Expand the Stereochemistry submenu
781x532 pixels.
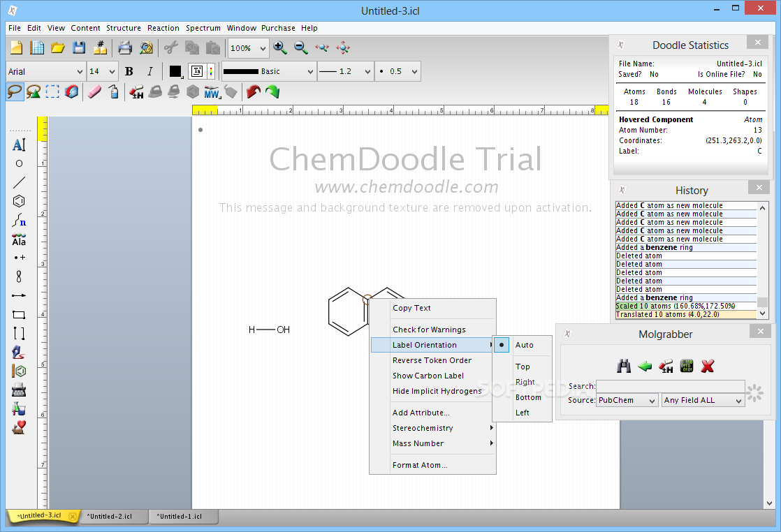point(433,428)
